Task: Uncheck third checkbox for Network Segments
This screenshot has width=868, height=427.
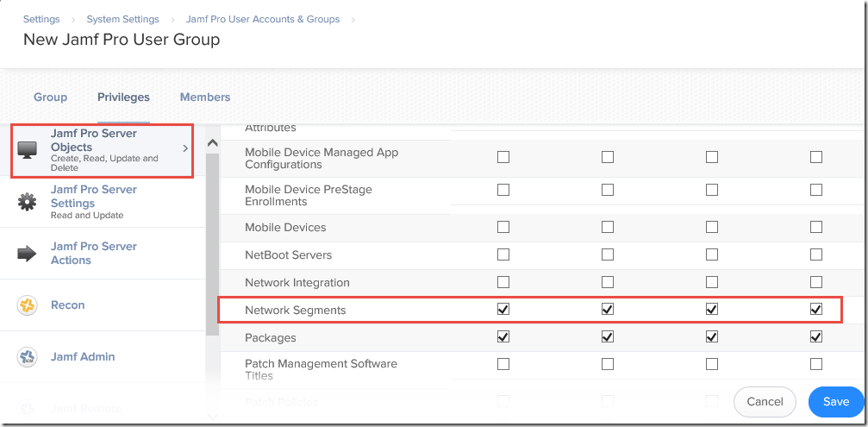Action: coord(712,309)
